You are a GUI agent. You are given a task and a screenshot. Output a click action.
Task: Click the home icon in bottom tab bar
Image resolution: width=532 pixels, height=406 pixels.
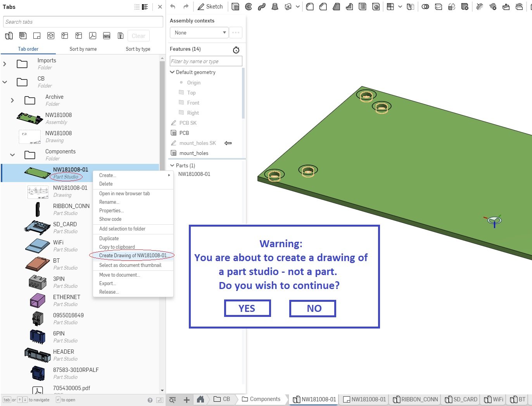click(200, 399)
